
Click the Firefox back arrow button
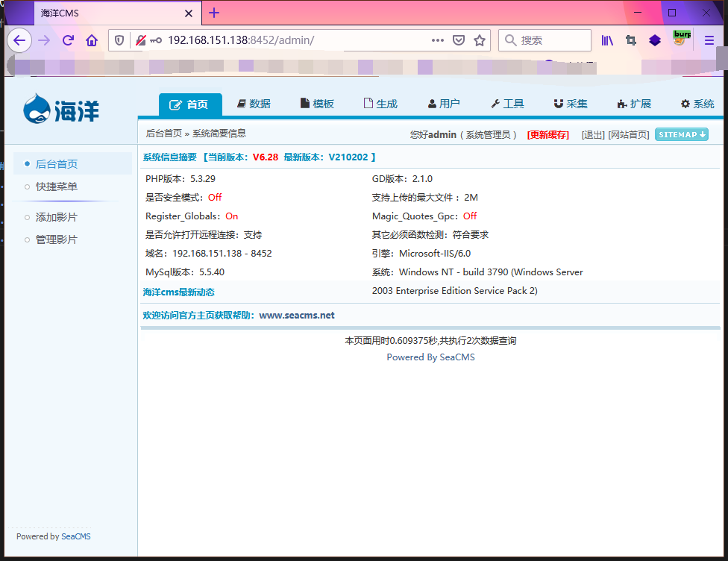pos(19,40)
